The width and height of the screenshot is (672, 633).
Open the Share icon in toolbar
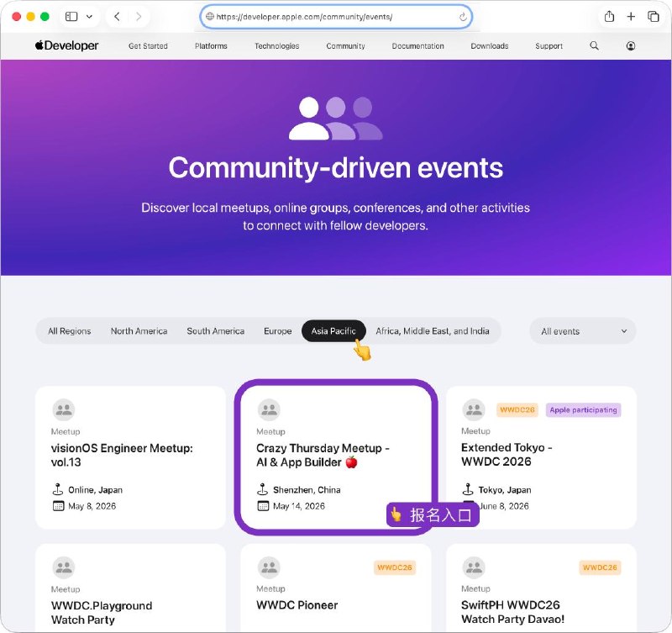[x=609, y=16]
